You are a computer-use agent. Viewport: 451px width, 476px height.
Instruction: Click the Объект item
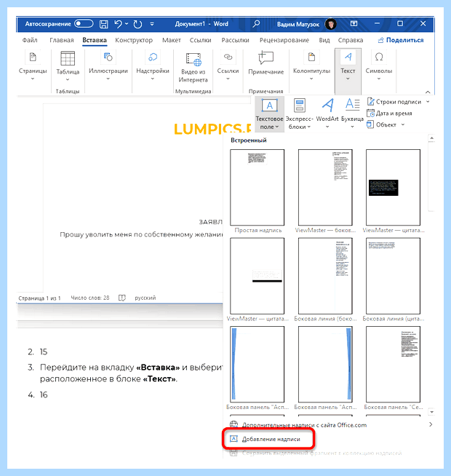381,124
